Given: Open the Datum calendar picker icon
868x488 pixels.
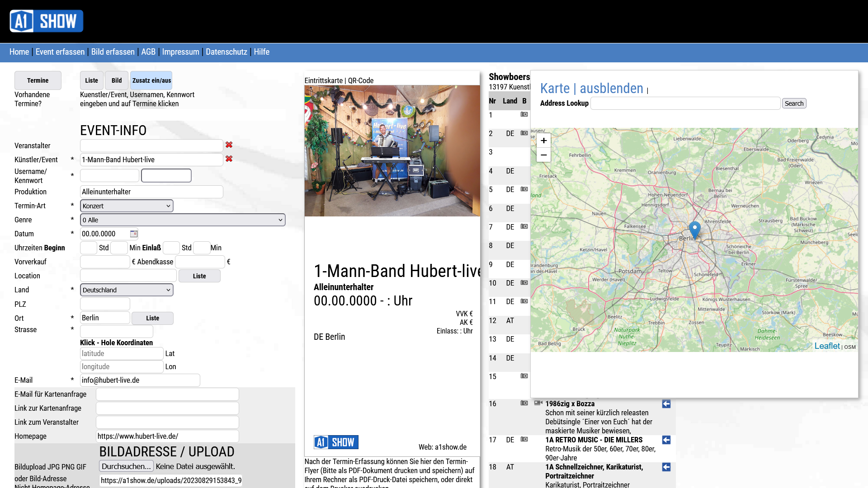Looking at the screenshot, I should click(x=134, y=234).
